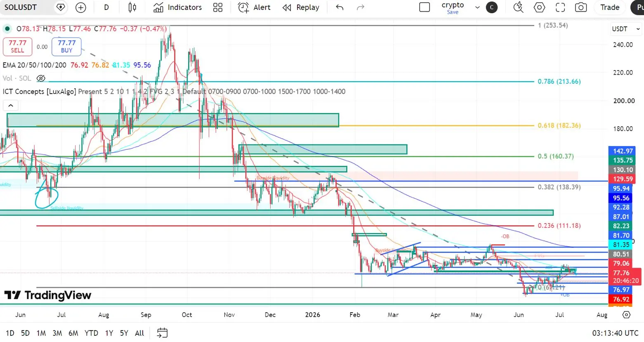Select the 1Y date range

[109, 333]
